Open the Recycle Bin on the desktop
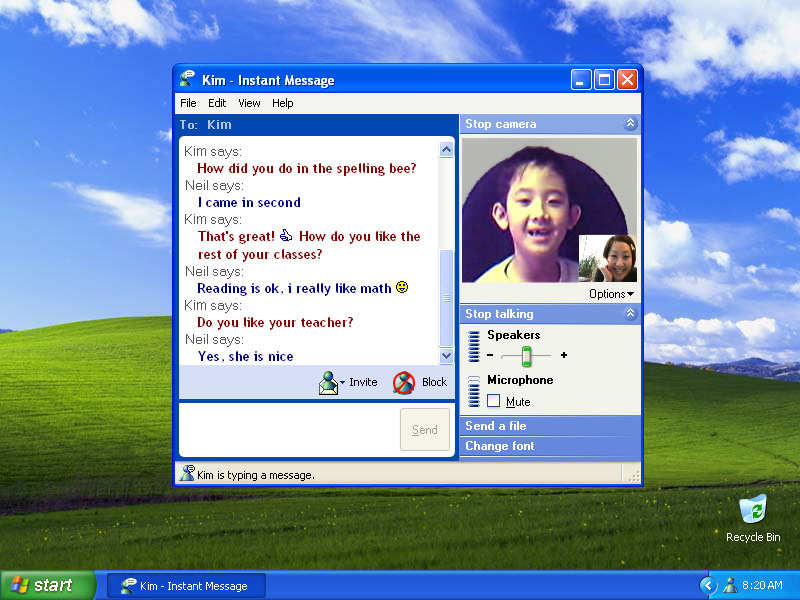Image resolution: width=800 pixels, height=600 pixels. tap(753, 518)
